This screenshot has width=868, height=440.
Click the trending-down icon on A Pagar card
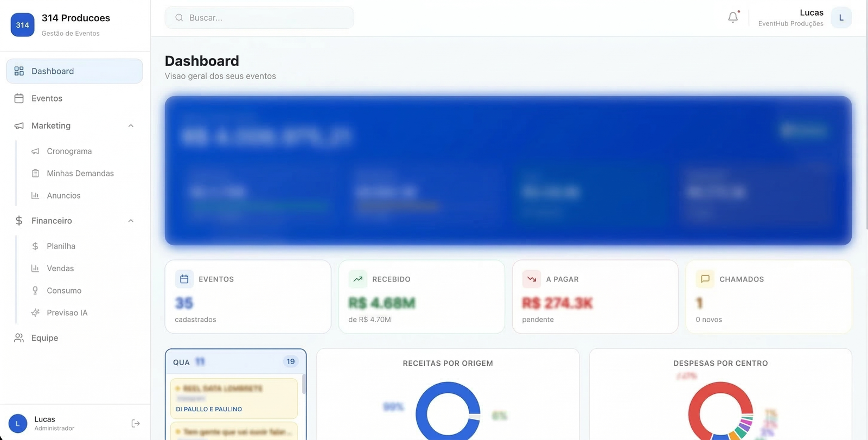point(532,279)
